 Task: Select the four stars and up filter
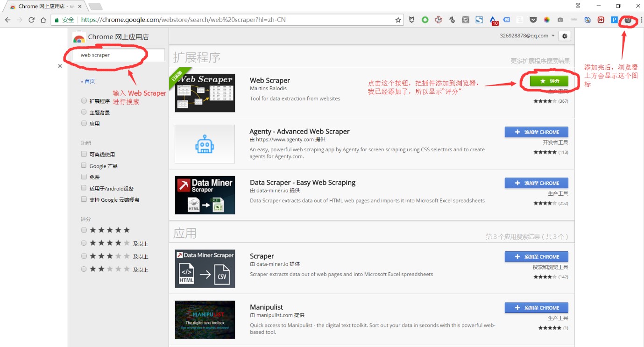coord(84,243)
